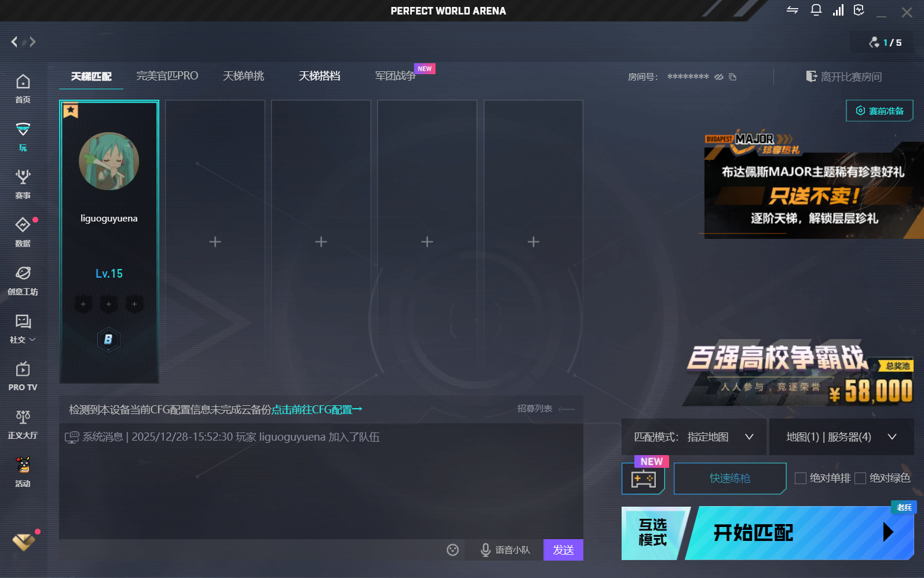This screenshot has height=578, width=924.
Task: Open the 首页 home sidebar icon
Action: coord(23,88)
